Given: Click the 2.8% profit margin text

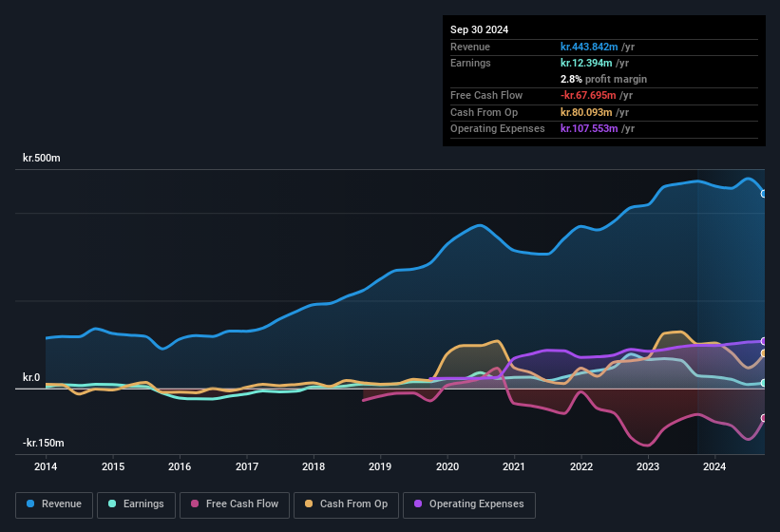Looking at the screenshot, I should pyautogui.click(x=603, y=79).
